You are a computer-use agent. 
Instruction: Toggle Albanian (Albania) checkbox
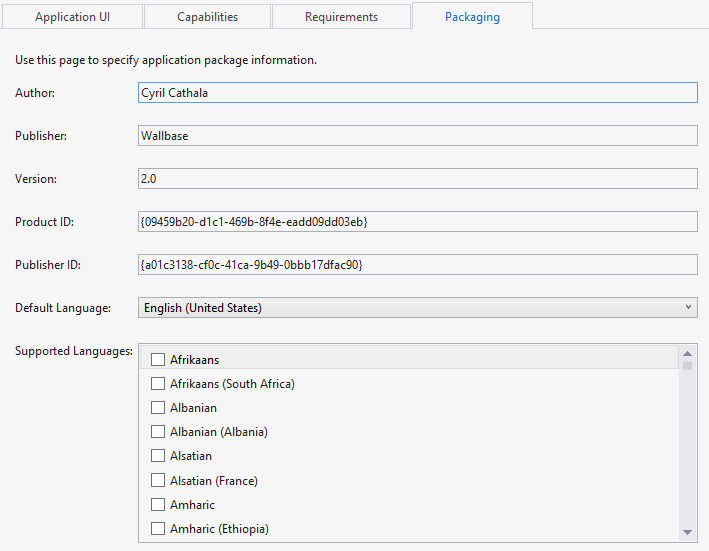click(x=158, y=432)
